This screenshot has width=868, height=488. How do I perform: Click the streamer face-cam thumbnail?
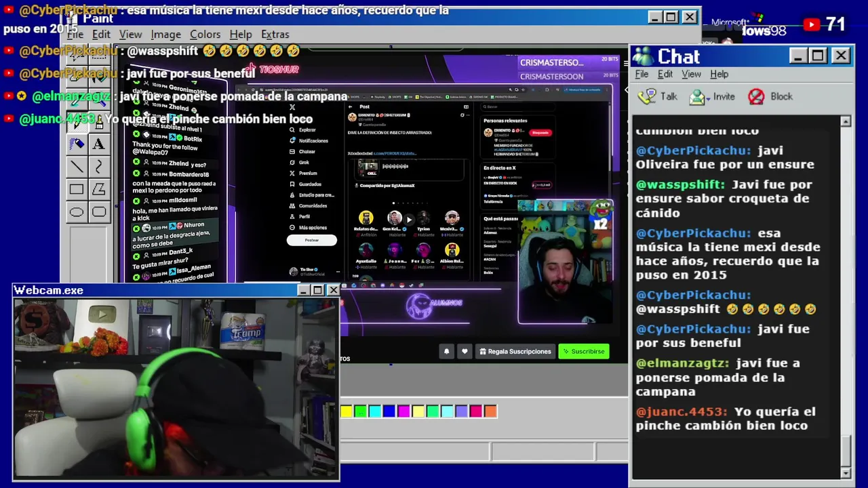[x=566, y=262]
